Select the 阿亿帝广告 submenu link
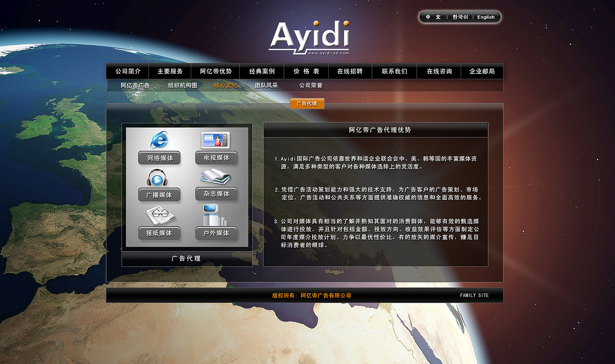Viewport: 615px width, 364px height. tap(135, 85)
